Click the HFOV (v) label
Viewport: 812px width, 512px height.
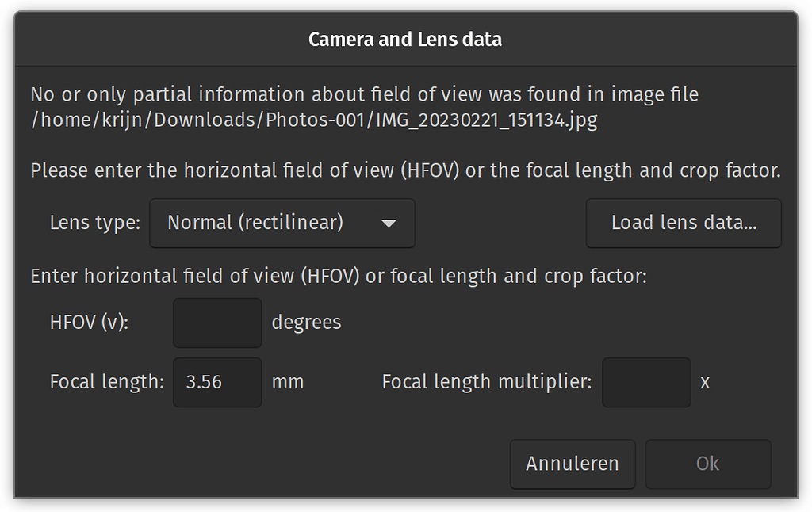point(88,323)
